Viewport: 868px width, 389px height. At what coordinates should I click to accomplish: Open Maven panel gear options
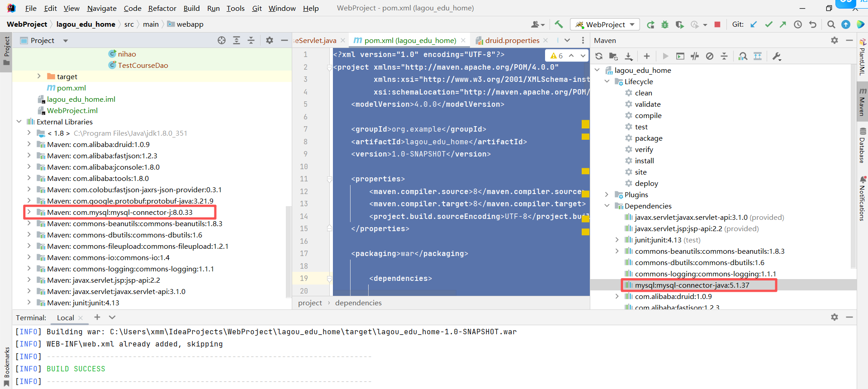835,40
